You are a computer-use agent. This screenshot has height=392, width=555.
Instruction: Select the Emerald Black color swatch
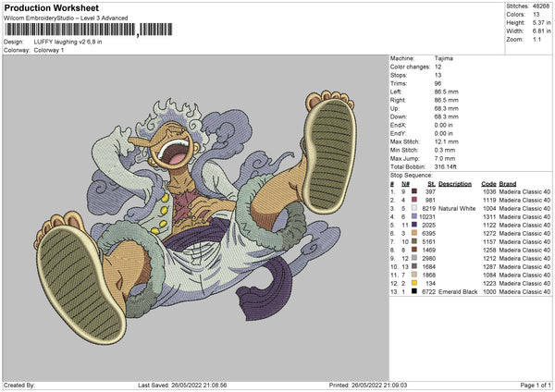(414, 291)
